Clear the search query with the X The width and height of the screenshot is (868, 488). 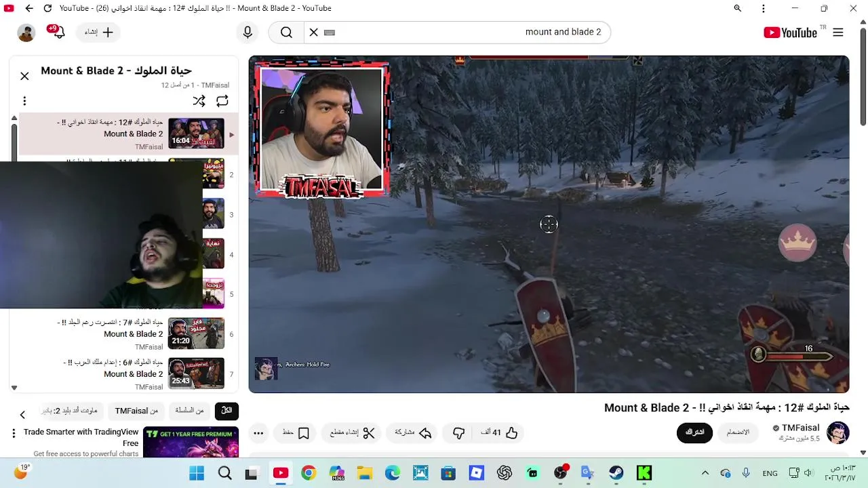click(x=313, y=32)
